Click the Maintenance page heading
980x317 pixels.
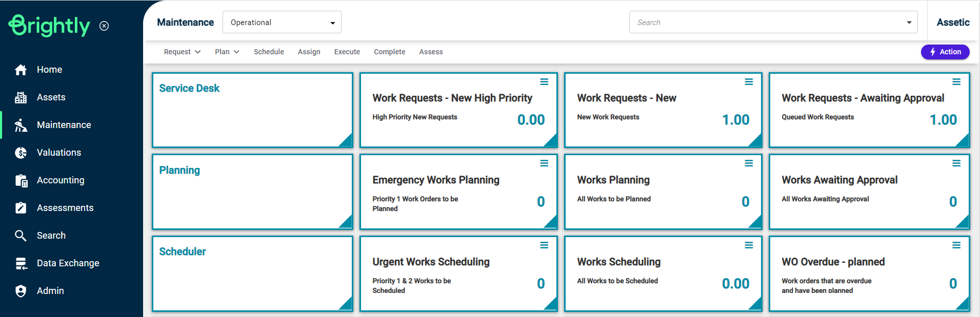click(185, 22)
